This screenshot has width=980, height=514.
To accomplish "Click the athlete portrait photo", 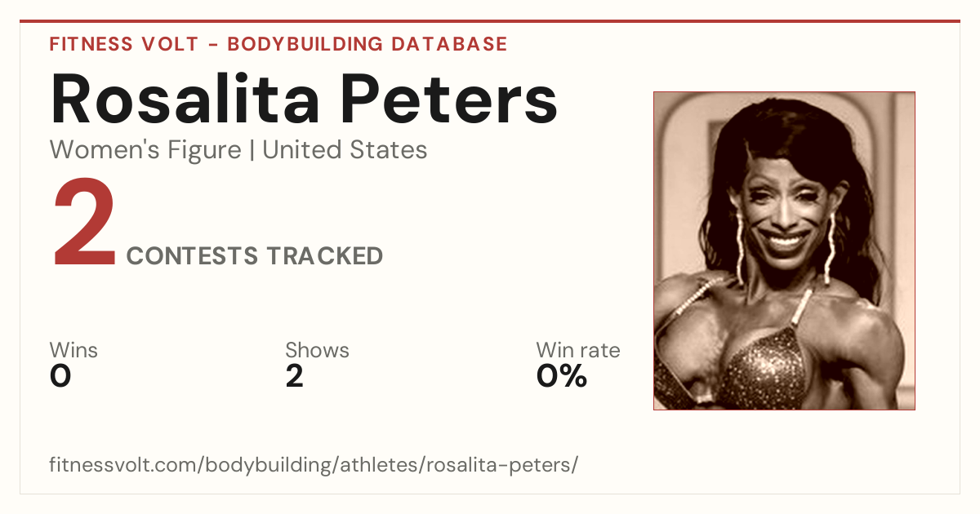I will (x=784, y=250).
